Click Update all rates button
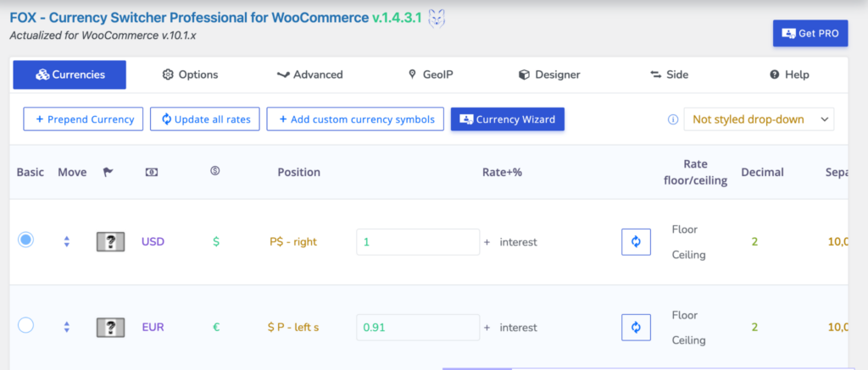Image resolution: width=868 pixels, height=370 pixels. click(204, 119)
